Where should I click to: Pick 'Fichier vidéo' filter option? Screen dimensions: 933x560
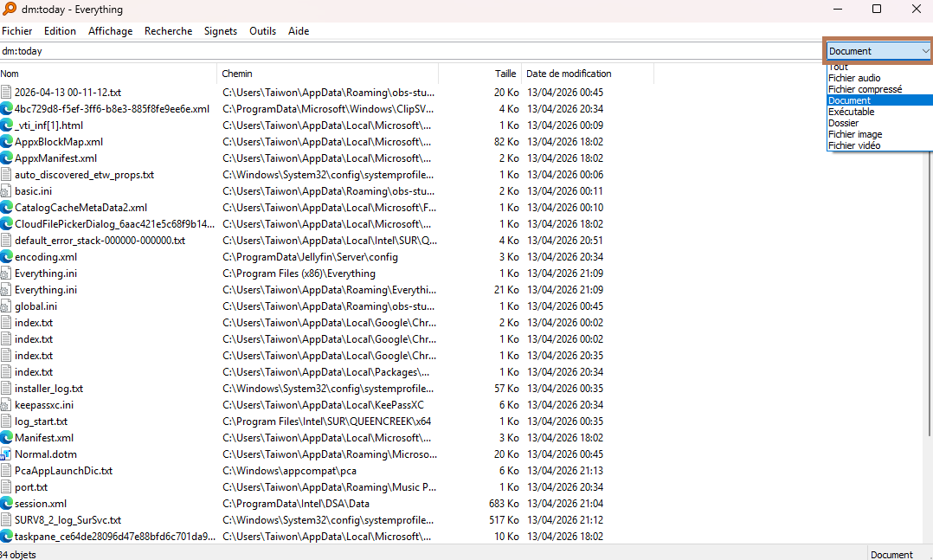point(854,145)
